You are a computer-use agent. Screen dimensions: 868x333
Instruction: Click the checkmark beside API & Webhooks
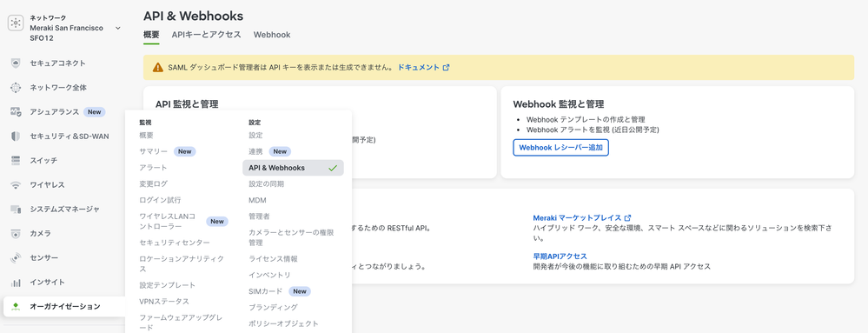(333, 168)
